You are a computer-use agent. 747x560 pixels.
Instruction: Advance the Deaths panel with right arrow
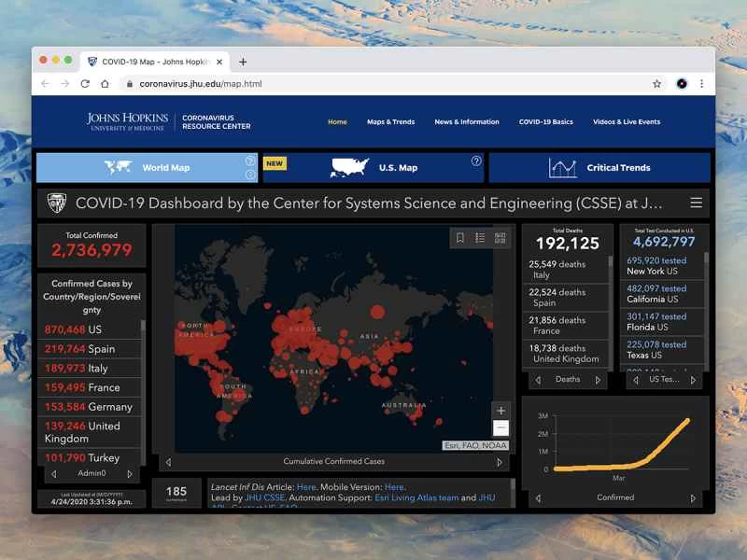[599, 380]
